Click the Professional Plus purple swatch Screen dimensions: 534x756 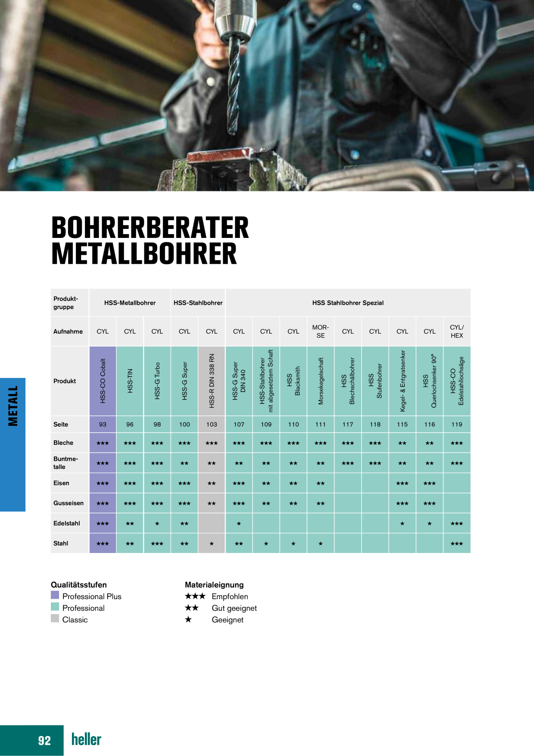point(55,595)
